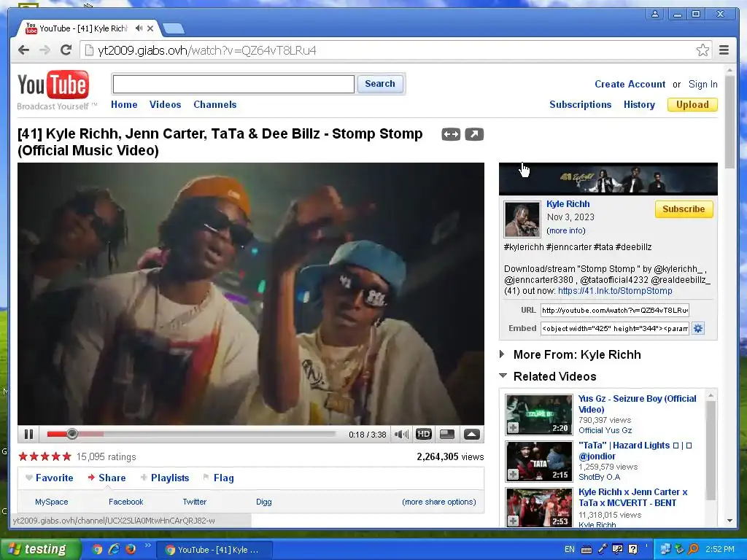747x560 pixels.
Task: Share to Twitter
Action: coord(194,502)
